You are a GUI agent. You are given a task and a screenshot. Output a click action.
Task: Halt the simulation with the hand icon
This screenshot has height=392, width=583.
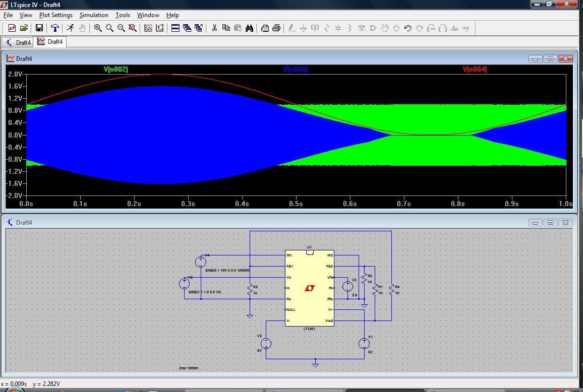[x=82, y=28]
